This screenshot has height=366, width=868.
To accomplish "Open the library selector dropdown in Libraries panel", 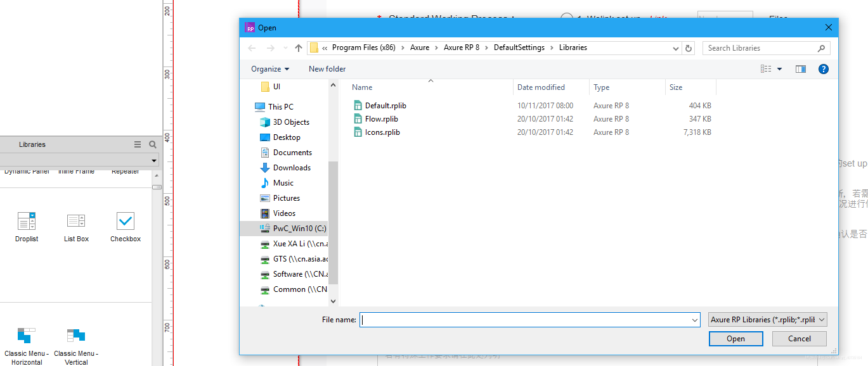I will pyautogui.click(x=154, y=161).
